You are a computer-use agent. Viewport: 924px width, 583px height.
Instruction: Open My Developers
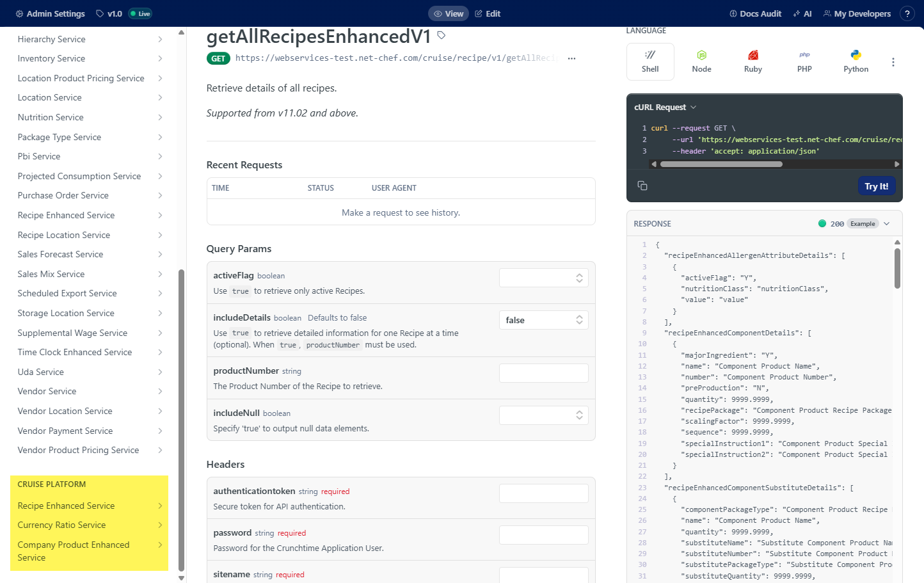[857, 13]
